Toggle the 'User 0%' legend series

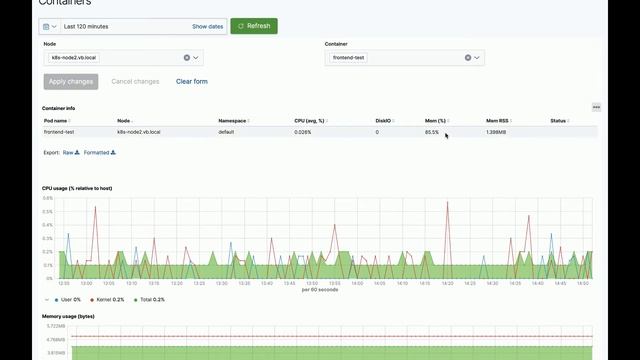68,300
